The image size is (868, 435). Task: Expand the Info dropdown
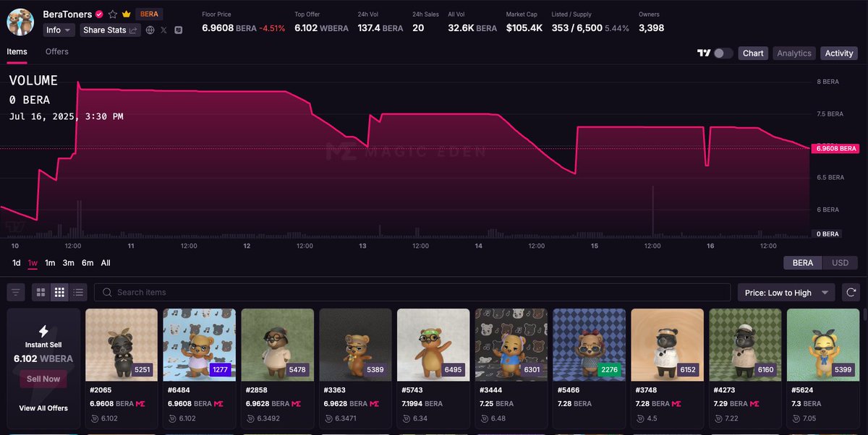pos(59,30)
